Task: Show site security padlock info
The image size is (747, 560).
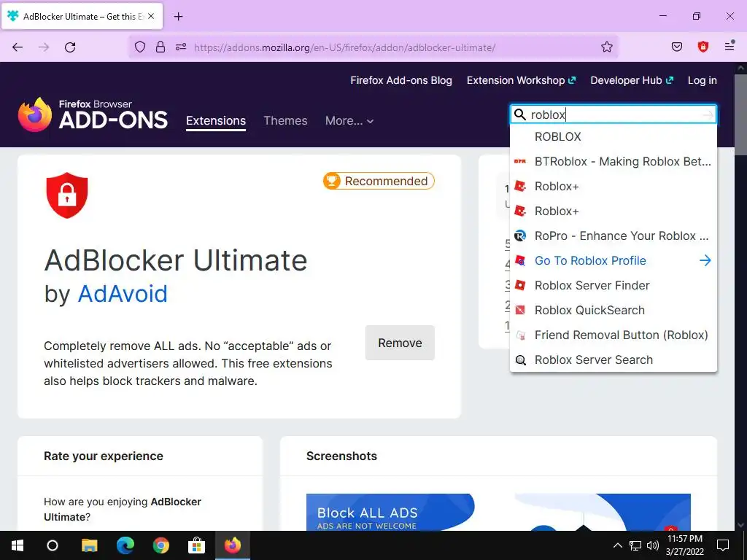Action: [x=160, y=47]
